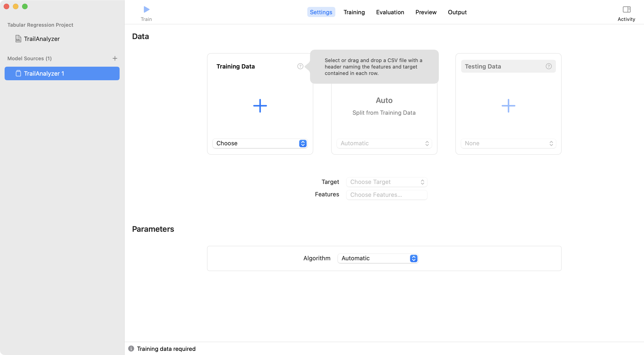This screenshot has width=644, height=355.
Task: Switch to the Training tab
Action: (354, 12)
